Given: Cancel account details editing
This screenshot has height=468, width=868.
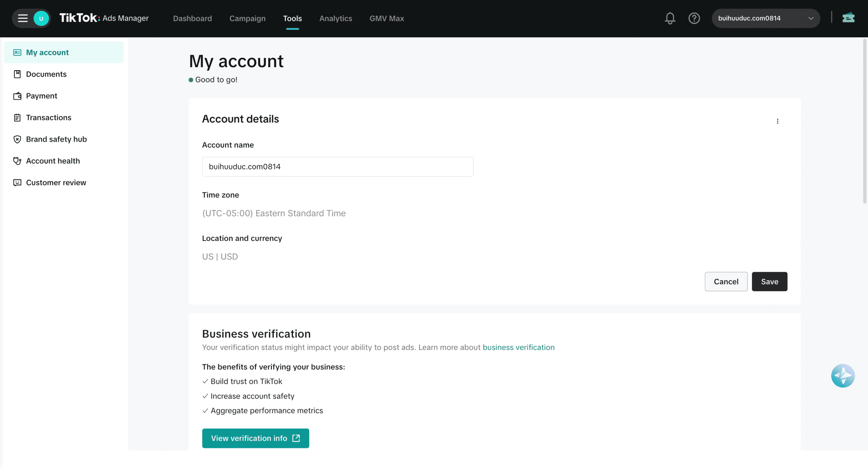Looking at the screenshot, I should [726, 281].
